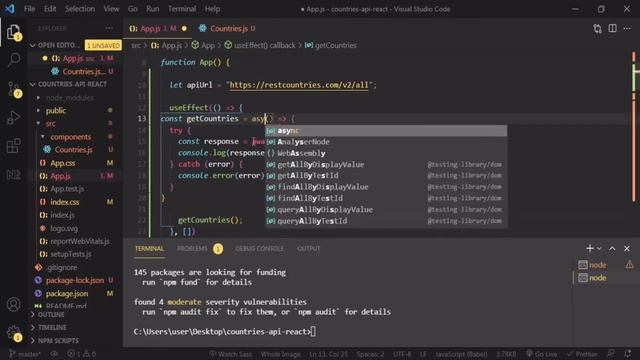The width and height of the screenshot is (640, 360).
Task: Switch to the Problems panel tab
Action: pos(200,249)
